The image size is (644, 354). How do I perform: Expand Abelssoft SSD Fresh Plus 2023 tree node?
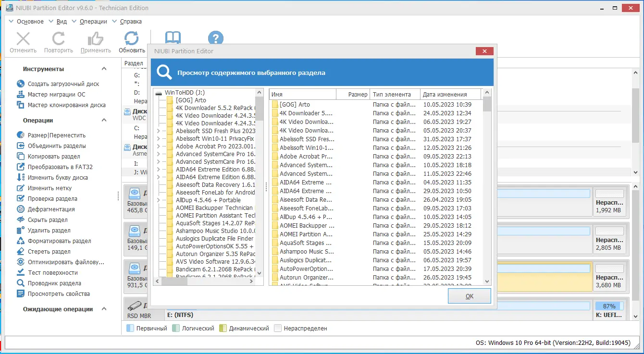[x=159, y=131]
